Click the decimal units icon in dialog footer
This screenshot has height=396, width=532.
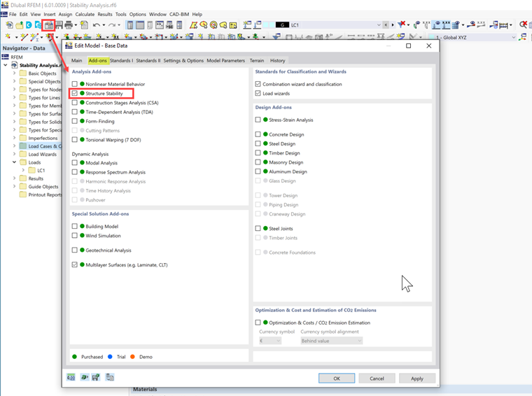[x=71, y=377]
